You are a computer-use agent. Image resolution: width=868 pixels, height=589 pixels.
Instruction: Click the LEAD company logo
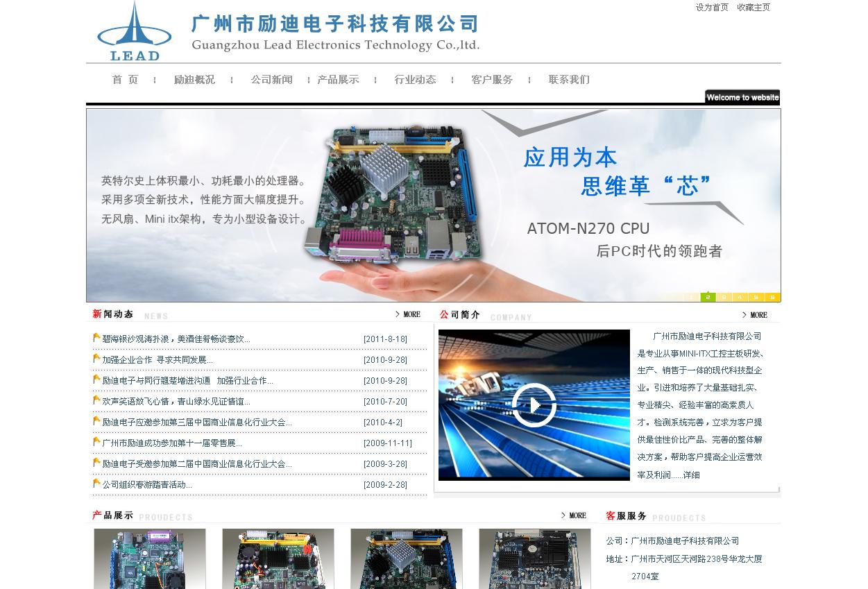133,31
